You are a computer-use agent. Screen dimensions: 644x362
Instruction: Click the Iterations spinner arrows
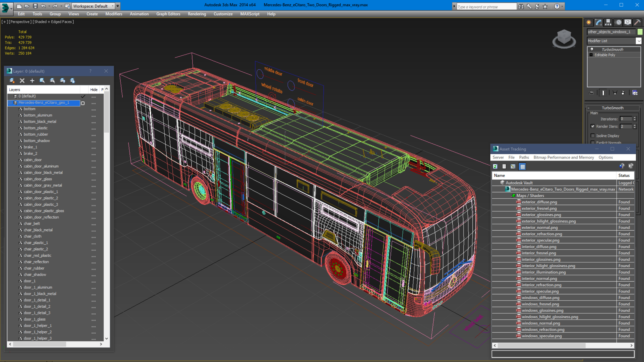(x=635, y=119)
